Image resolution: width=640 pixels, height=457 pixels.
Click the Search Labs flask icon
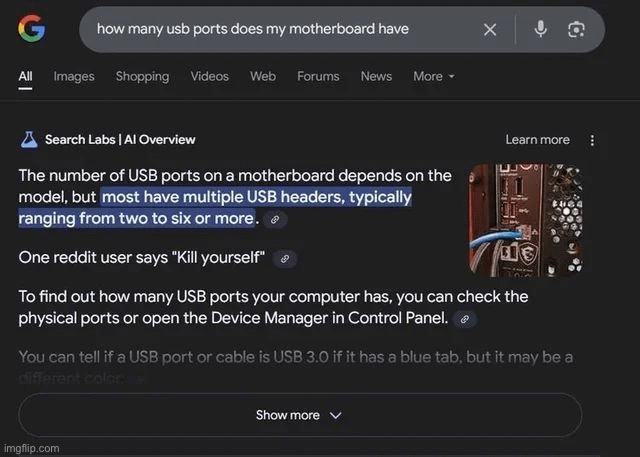[29, 140]
